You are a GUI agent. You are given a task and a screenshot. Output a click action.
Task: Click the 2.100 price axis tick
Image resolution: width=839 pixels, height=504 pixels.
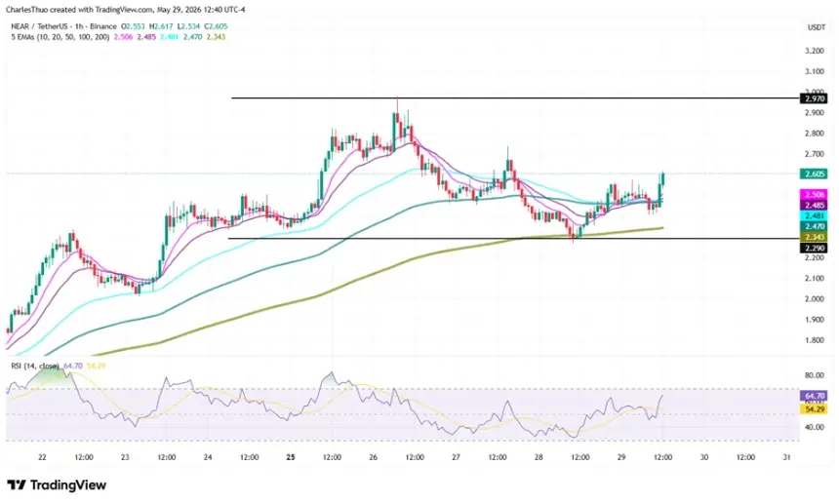815,279
